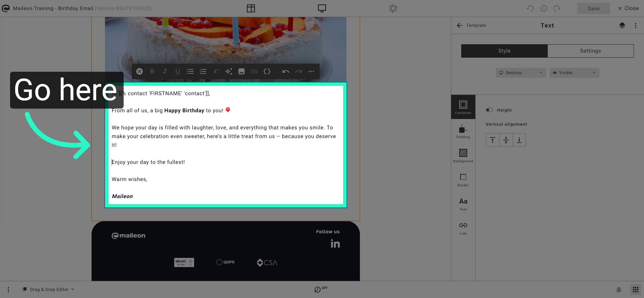
Task: Select the Padding section
Action: tap(463, 131)
